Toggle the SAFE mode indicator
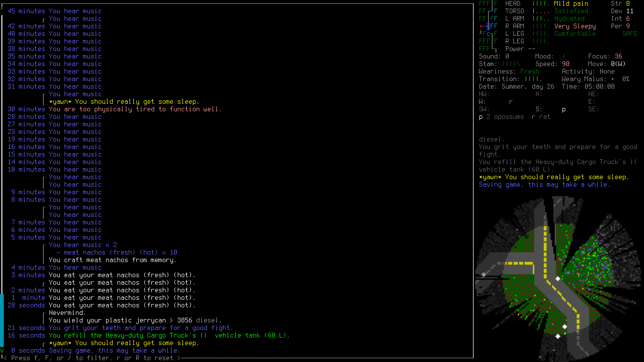 tap(629, 33)
